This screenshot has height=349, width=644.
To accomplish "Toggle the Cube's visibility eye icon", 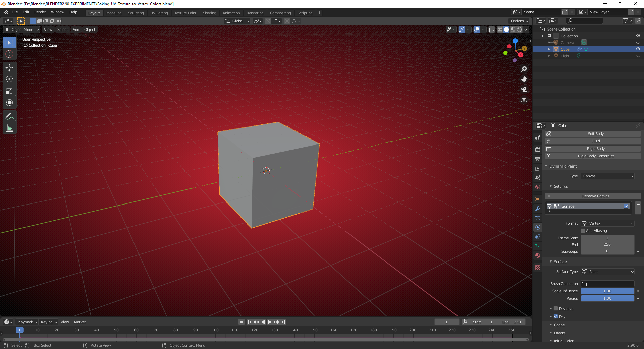I will [x=638, y=49].
